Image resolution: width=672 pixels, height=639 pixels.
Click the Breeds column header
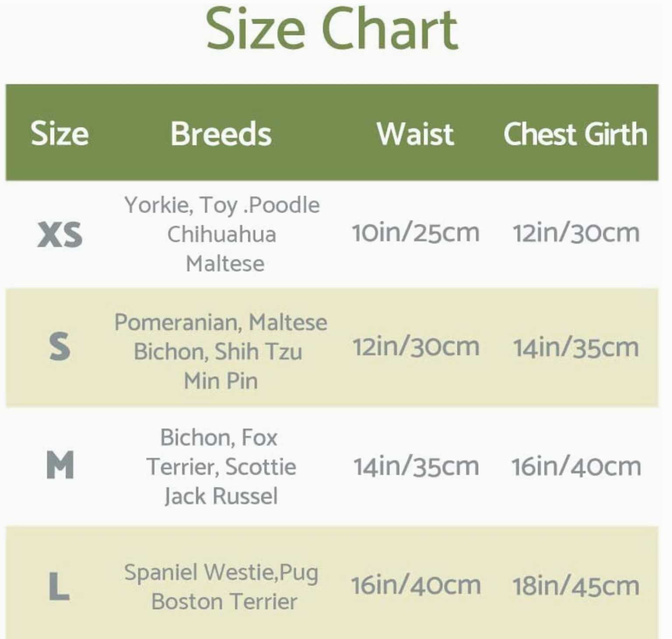coord(221,134)
